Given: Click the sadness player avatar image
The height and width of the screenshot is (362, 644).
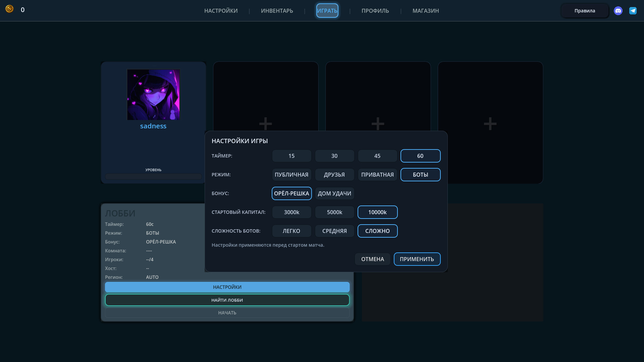Looking at the screenshot, I should coord(153,95).
